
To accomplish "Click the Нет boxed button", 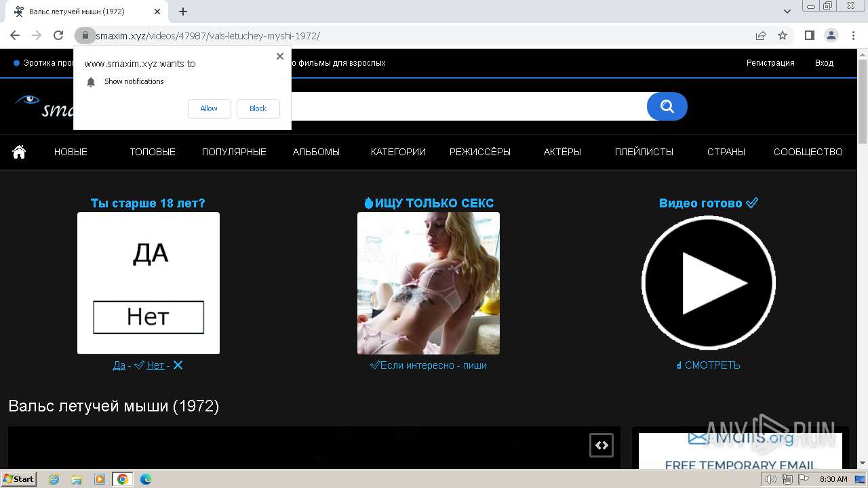I will pyautogui.click(x=149, y=317).
